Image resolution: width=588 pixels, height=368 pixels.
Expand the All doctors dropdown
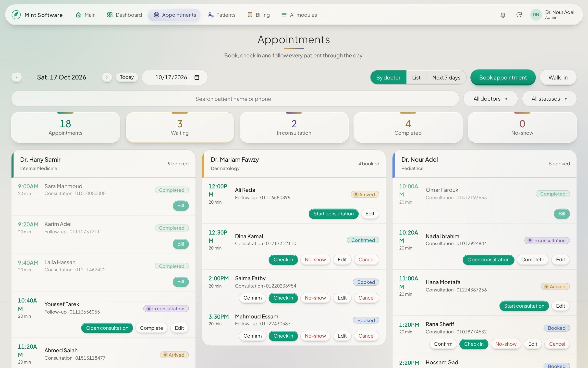click(x=490, y=99)
